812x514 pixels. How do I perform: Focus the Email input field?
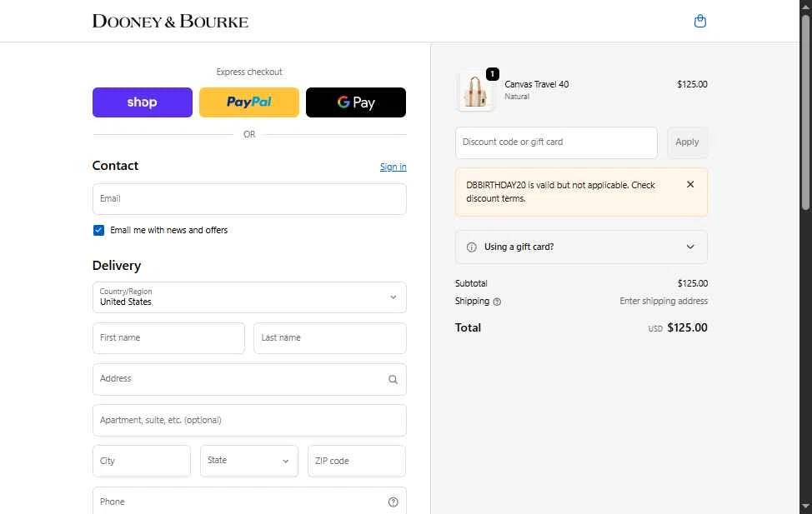tap(249, 199)
